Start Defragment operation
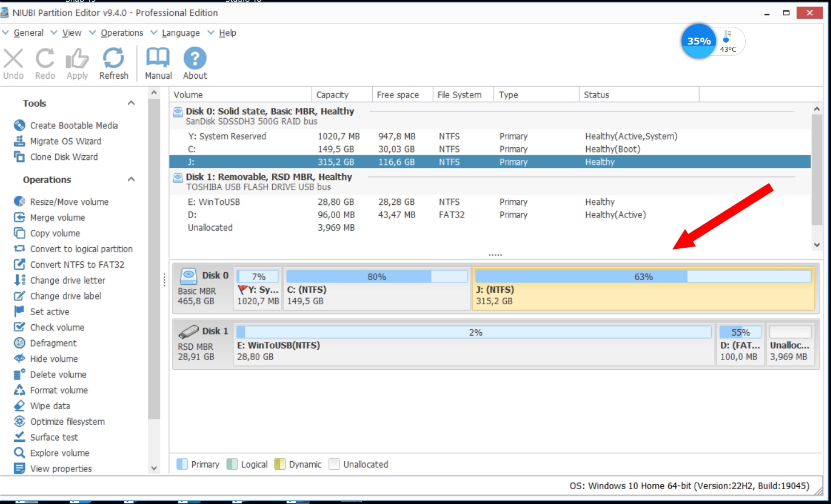The image size is (831, 504). [x=53, y=343]
